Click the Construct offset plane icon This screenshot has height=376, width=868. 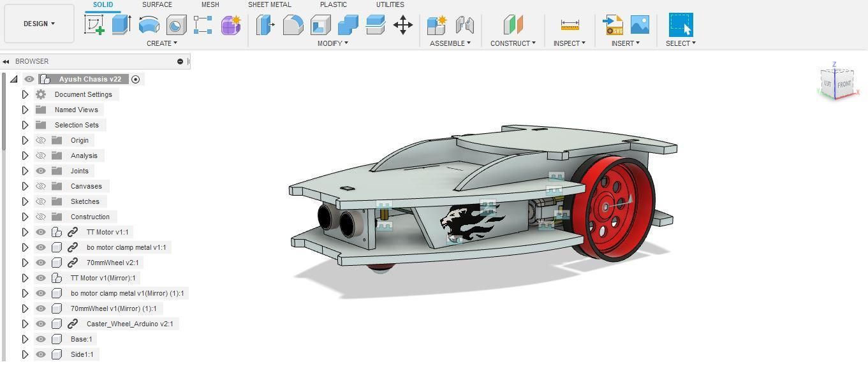click(x=513, y=25)
